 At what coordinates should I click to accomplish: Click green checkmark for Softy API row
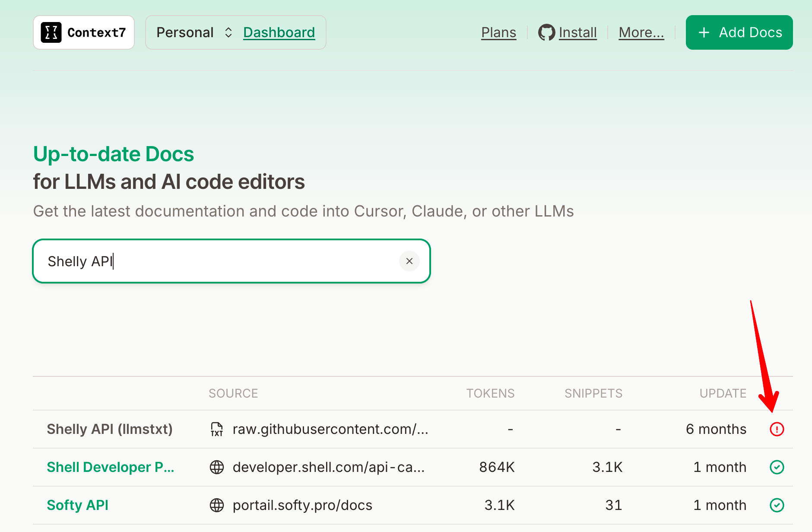[777, 505]
